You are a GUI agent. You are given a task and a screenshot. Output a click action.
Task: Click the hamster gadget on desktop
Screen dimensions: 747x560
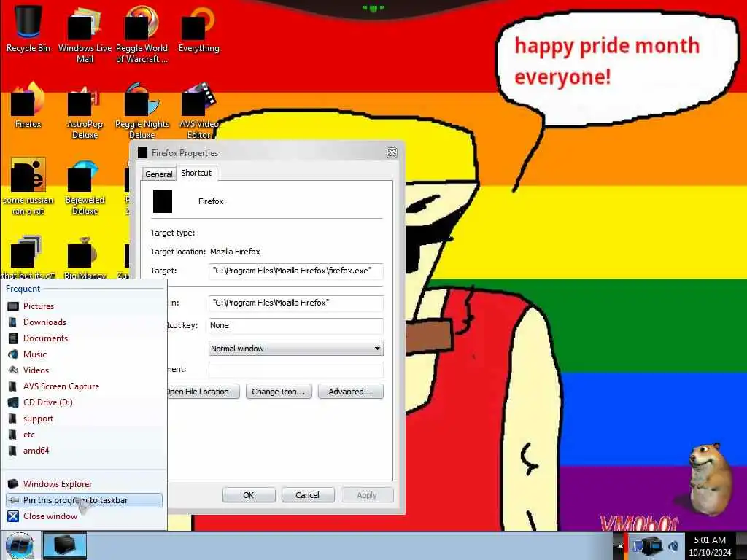click(710, 478)
